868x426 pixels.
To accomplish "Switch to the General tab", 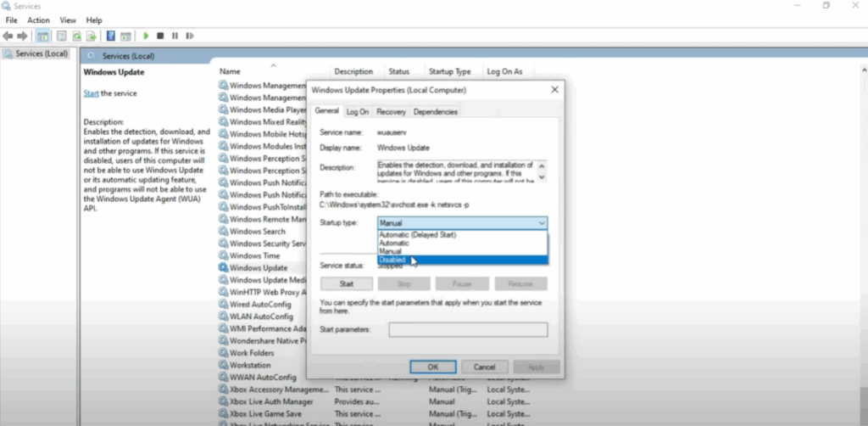I will (326, 111).
